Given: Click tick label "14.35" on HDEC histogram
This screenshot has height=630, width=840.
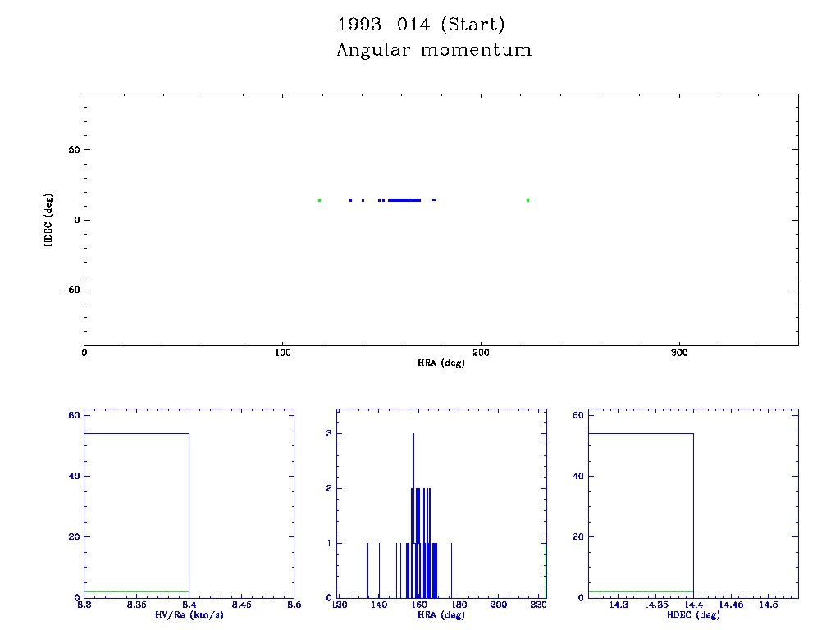Looking at the screenshot, I should [x=656, y=605].
